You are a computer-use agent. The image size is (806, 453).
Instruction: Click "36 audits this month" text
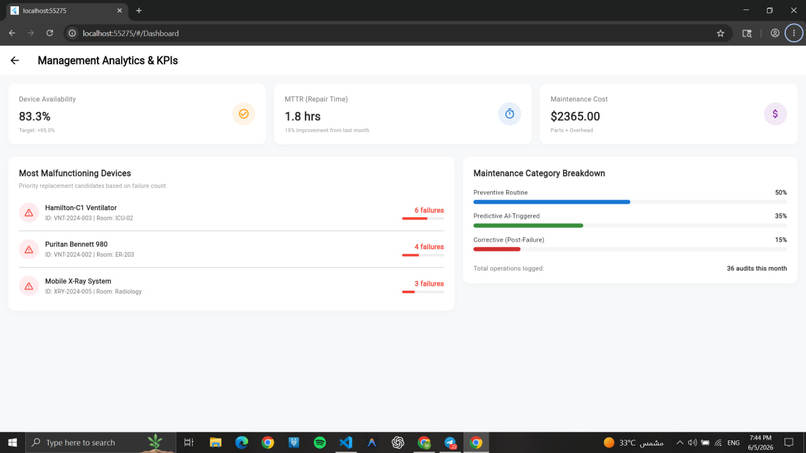coord(757,268)
